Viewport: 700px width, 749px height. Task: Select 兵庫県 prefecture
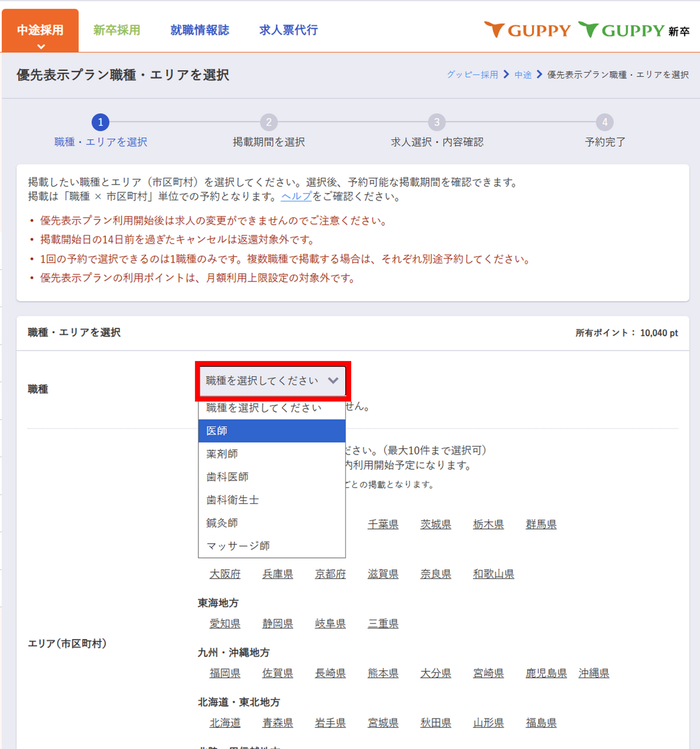click(x=277, y=574)
